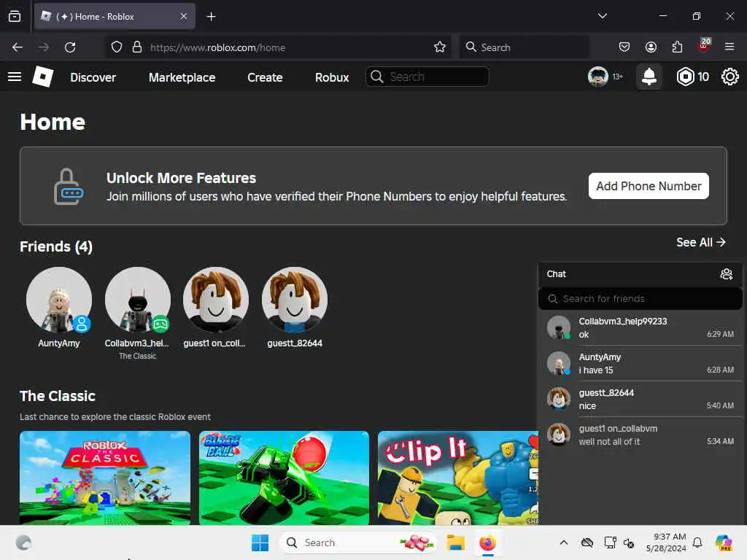Open a new browser tab with plus icon
Viewport: 747px width, 560px height.
[211, 17]
